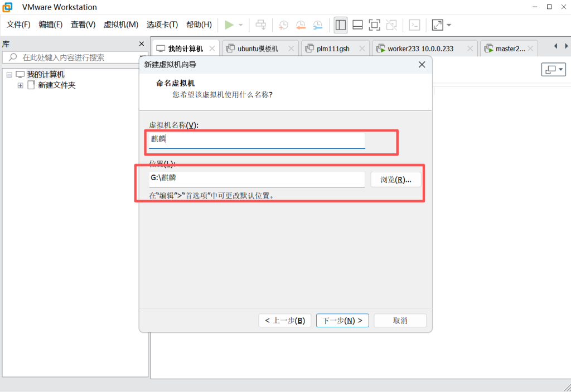
Task: Toggle the thumbnail bar view icon
Action: click(357, 25)
